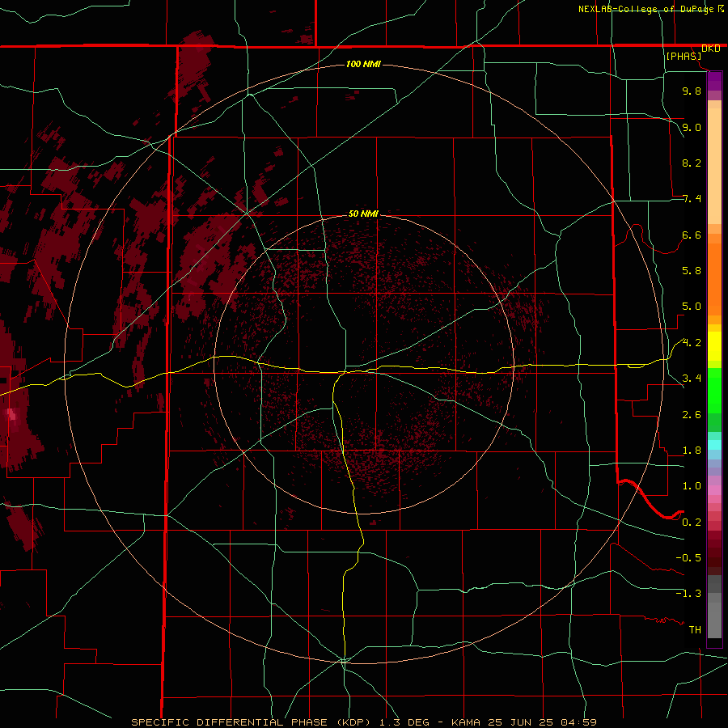Pick the pink segment of the color bar

714,490
